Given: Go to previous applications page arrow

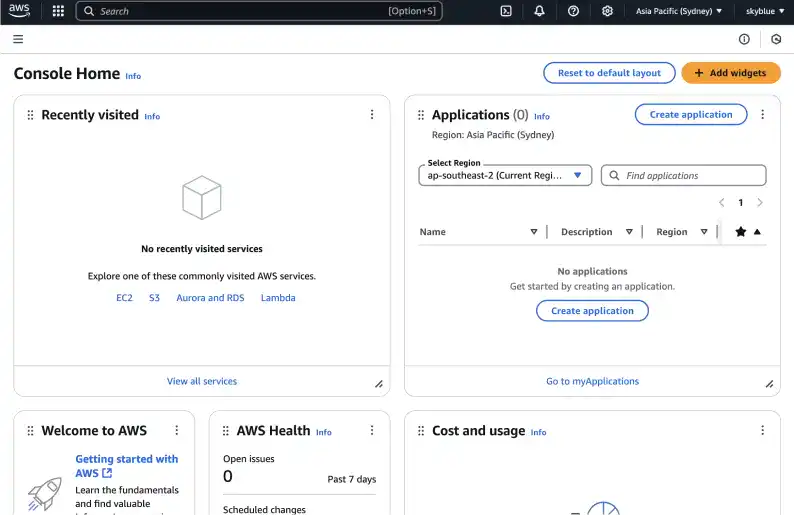Looking at the screenshot, I should tap(722, 203).
